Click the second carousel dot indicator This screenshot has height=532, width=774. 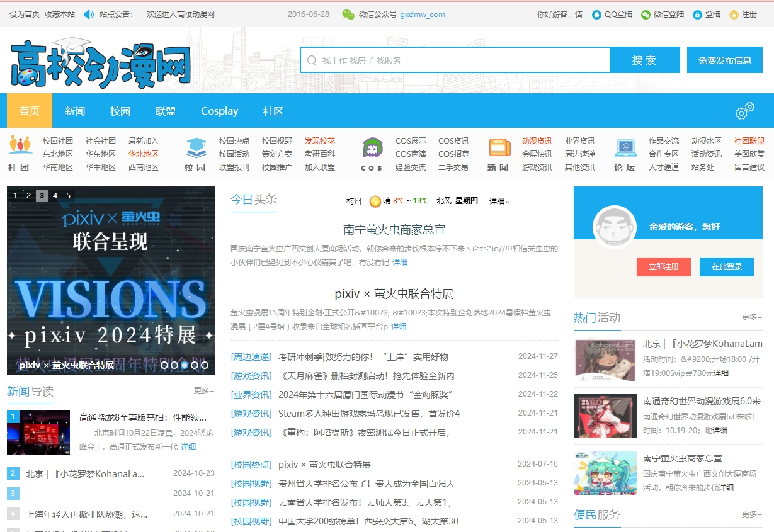click(174, 365)
